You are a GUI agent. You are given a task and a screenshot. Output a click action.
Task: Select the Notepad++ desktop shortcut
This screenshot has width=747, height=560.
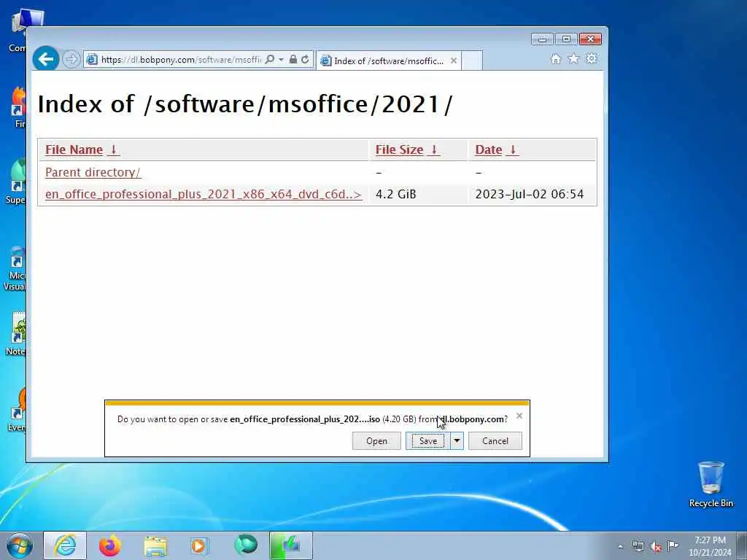16,333
